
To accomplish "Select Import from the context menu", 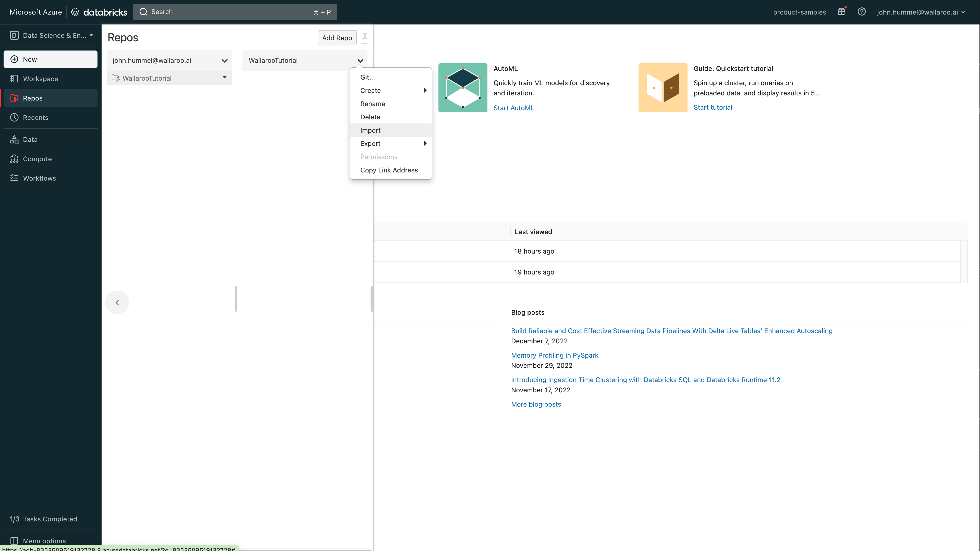I will coord(370,130).
